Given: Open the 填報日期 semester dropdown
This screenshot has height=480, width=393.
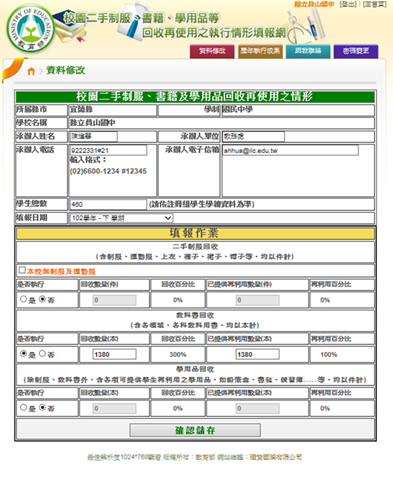Looking at the screenshot, I should click(x=121, y=218).
